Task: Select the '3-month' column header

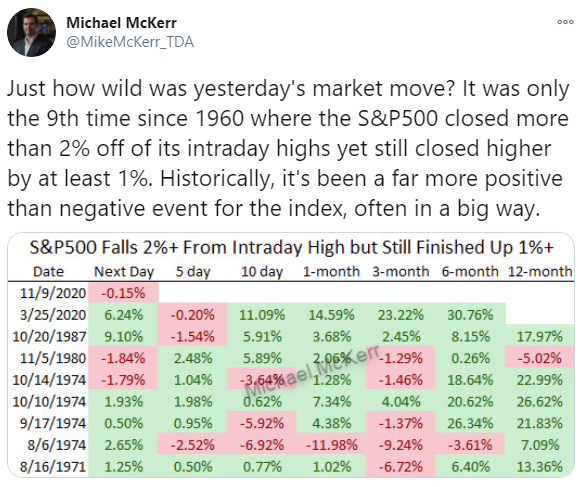Action: 401,271
